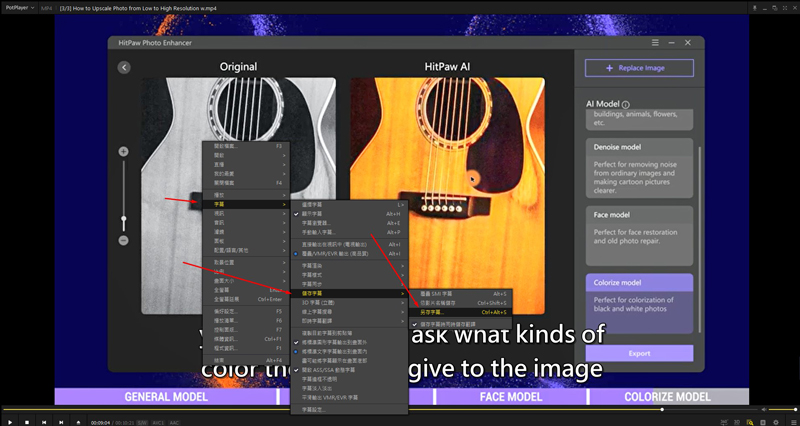This screenshot has width=800, height=426.
Task: Open the 即時字幕翻譯 live translation submenu
Action: click(349, 321)
